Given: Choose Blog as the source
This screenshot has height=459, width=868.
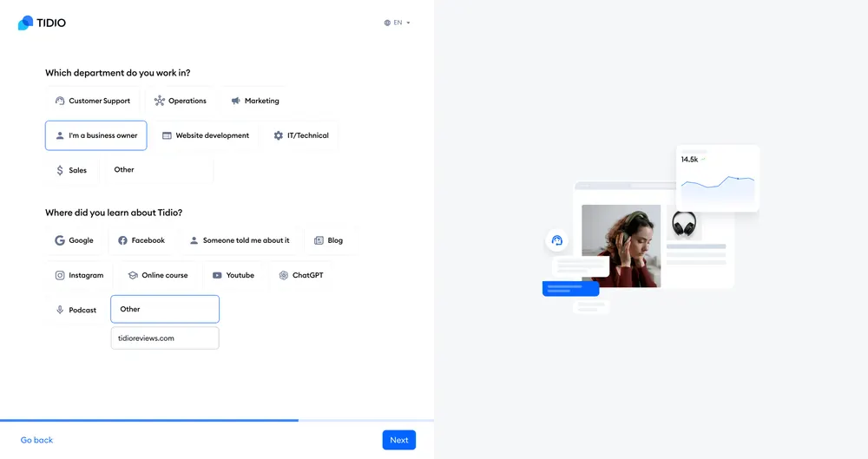Looking at the screenshot, I should [328, 240].
